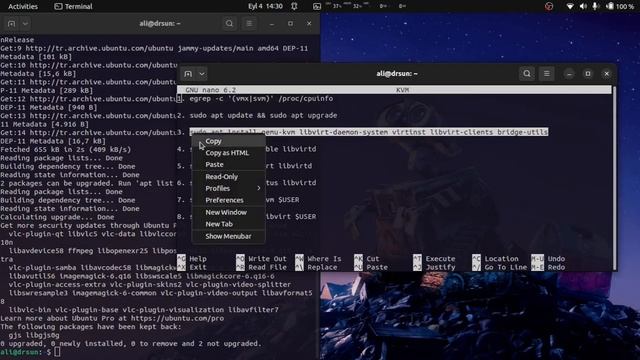The width and height of the screenshot is (640, 360).
Task: Open the Terminal app menu in top bar
Action: tap(73, 6)
